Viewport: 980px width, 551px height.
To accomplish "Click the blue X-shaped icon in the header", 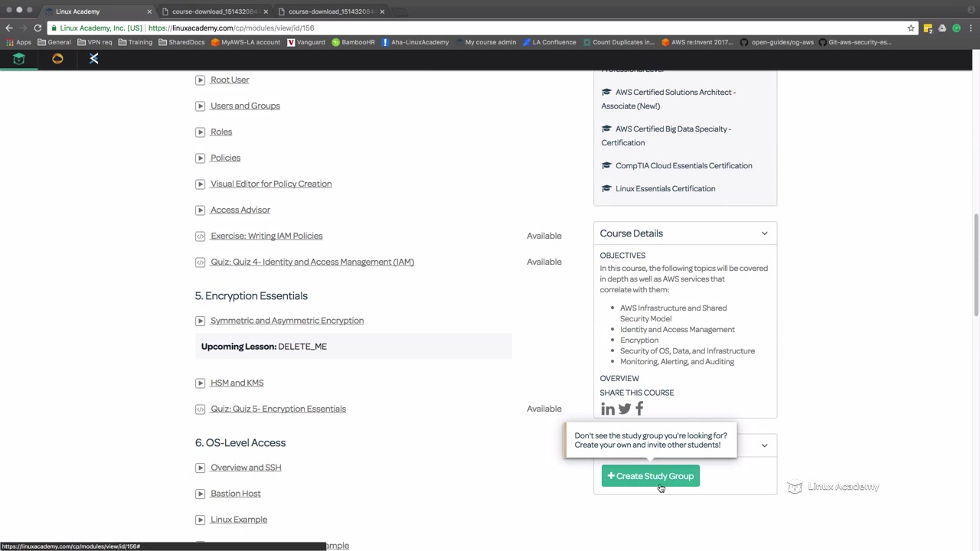I will (94, 59).
